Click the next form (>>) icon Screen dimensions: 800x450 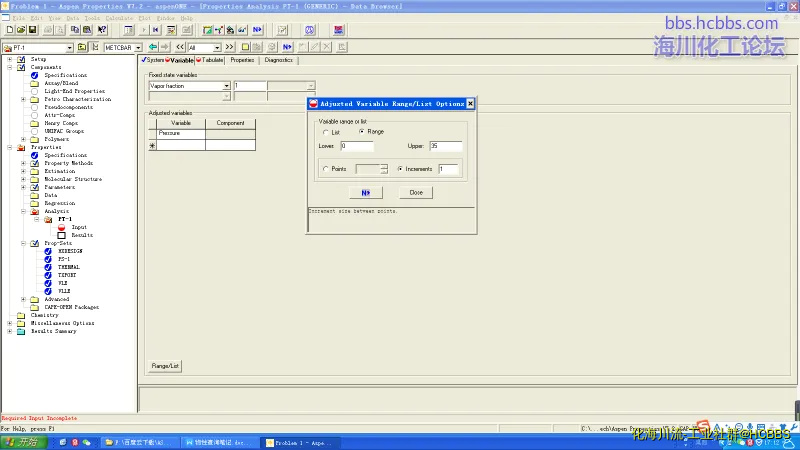click(x=229, y=47)
